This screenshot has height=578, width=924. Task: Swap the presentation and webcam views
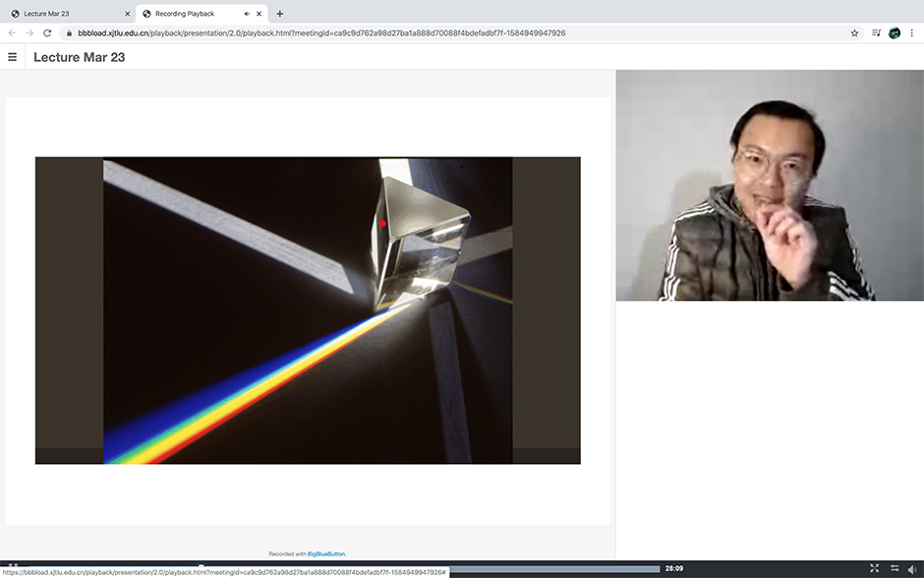(x=895, y=568)
